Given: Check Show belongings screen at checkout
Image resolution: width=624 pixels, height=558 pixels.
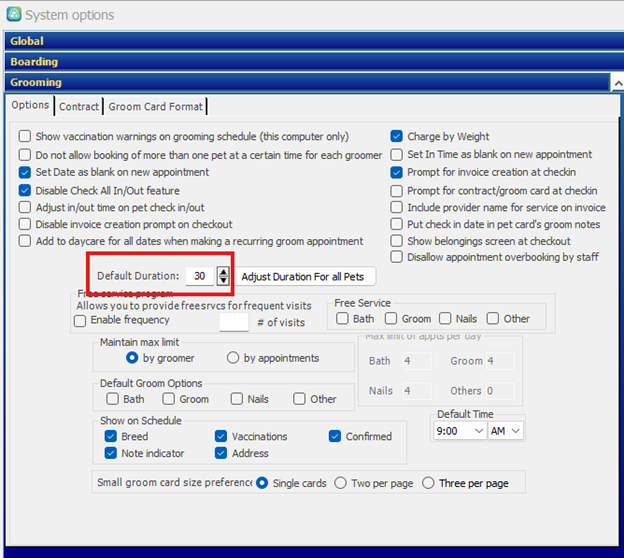Looking at the screenshot, I should tap(396, 241).
